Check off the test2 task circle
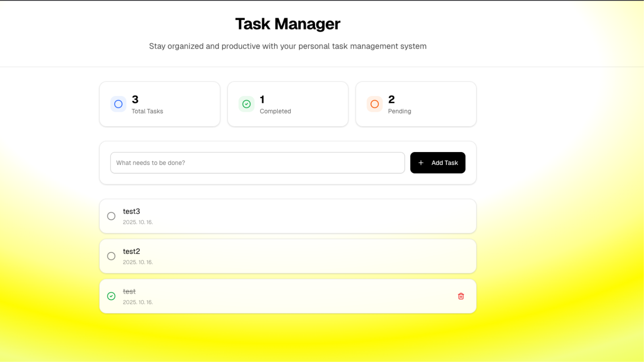The height and width of the screenshot is (362, 644). (111, 256)
